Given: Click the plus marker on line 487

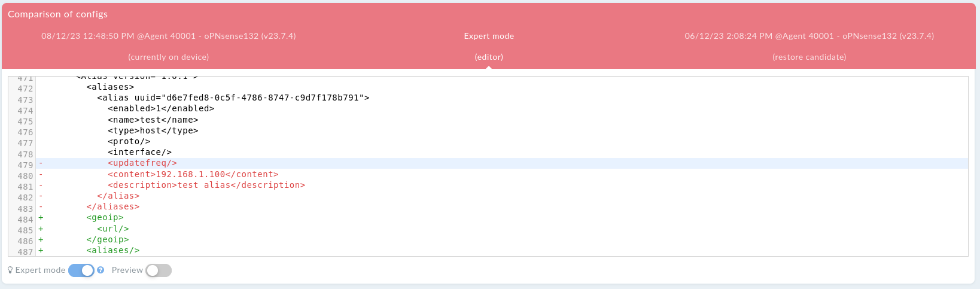Looking at the screenshot, I should point(41,250).
